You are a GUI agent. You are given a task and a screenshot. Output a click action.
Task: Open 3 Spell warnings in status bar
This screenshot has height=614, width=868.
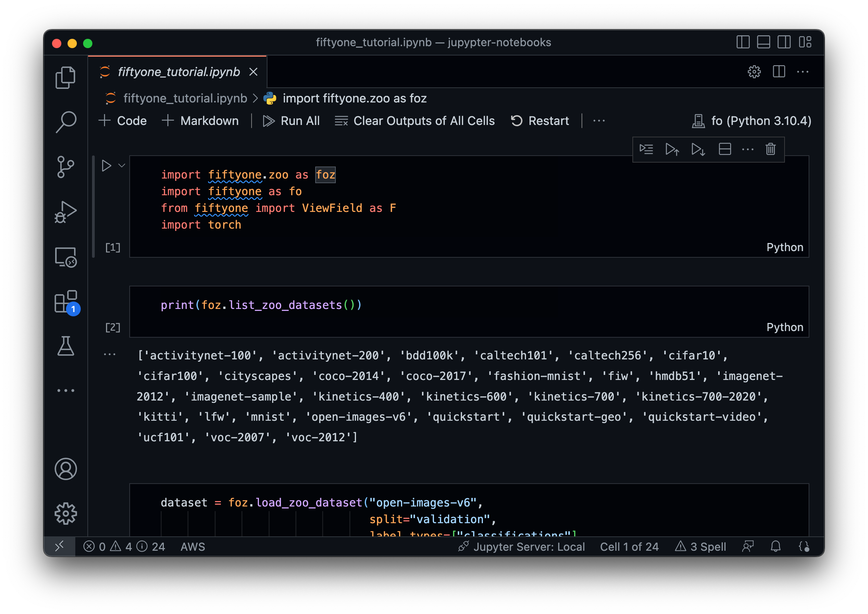click(700, 546)
